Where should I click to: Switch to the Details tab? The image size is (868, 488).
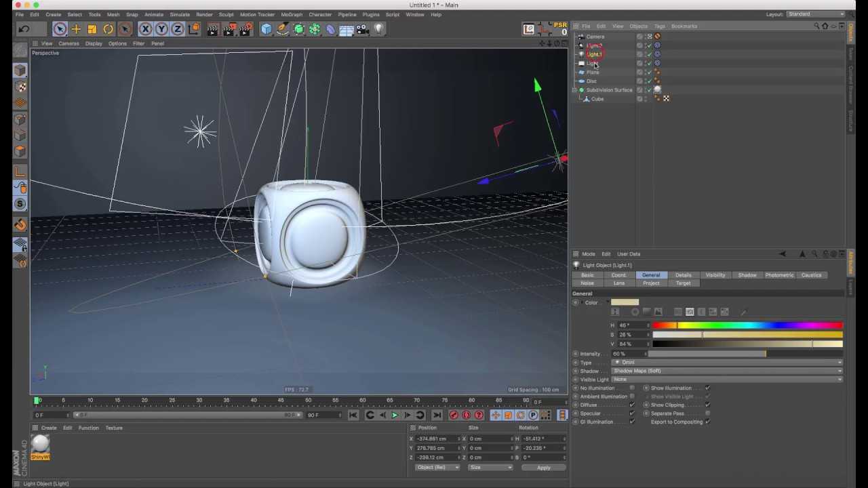point(683,275)
